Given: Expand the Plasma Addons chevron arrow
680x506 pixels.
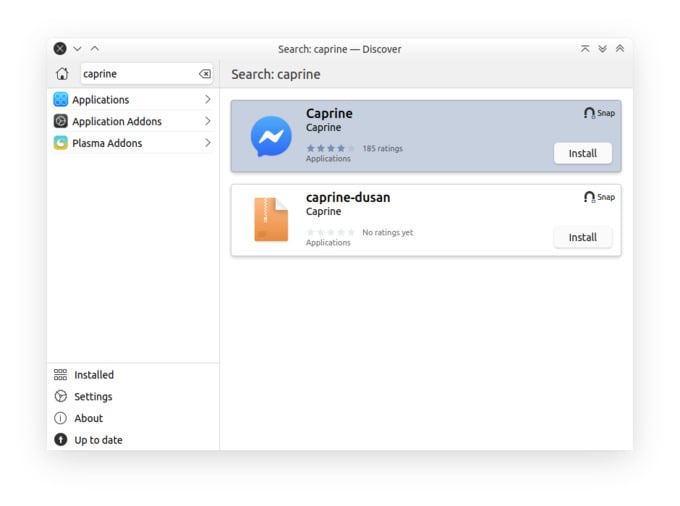Looking at the screenshot, I should tap(208, 143).
